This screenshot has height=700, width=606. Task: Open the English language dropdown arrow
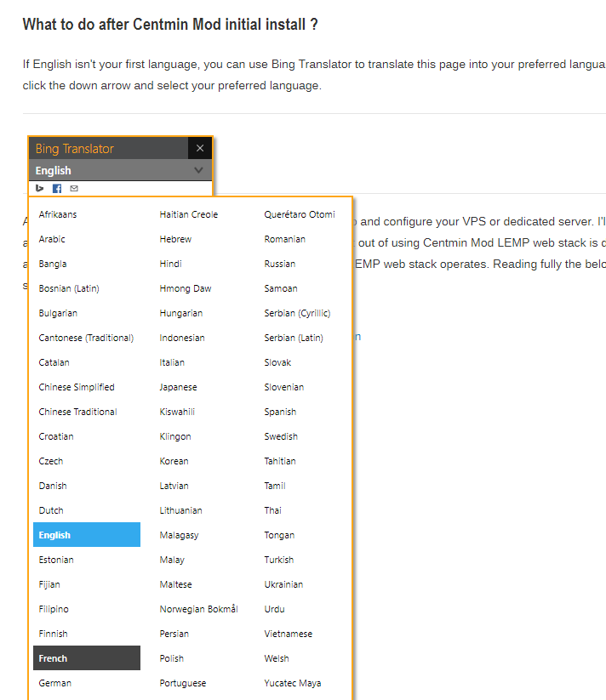point(198,170)
